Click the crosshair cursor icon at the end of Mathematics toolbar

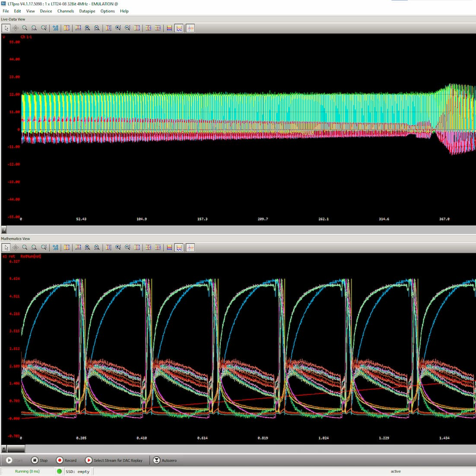[190, 247]
